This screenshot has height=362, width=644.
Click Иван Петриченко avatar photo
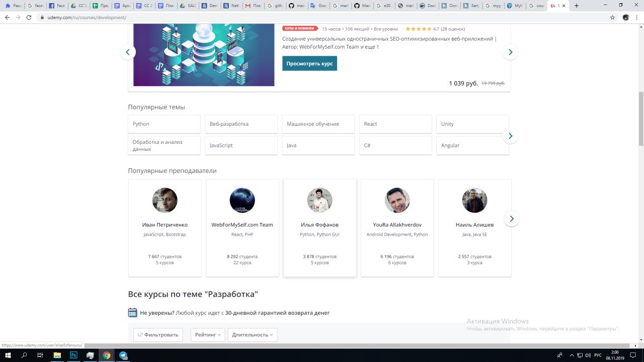pyautogui.click(x=165, y=200)
